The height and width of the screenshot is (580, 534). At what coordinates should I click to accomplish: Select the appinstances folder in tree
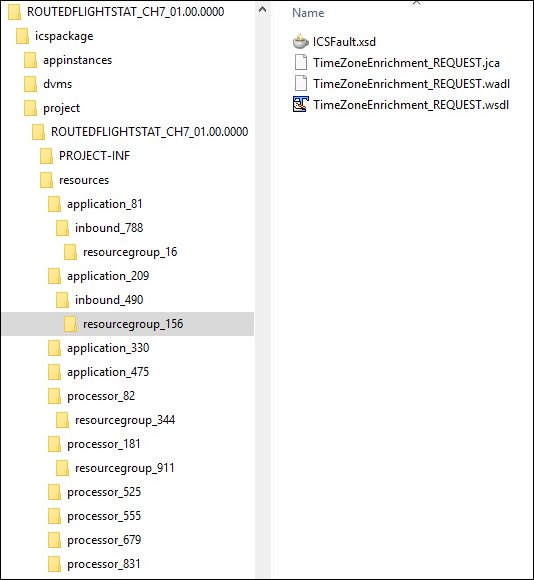[77, 60]
